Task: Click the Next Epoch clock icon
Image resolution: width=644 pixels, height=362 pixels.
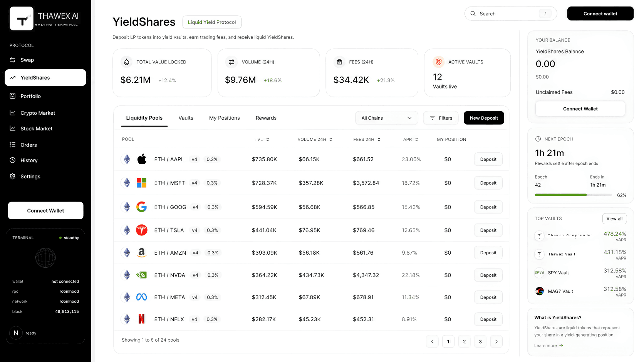Action: click(x=538, y=139)
